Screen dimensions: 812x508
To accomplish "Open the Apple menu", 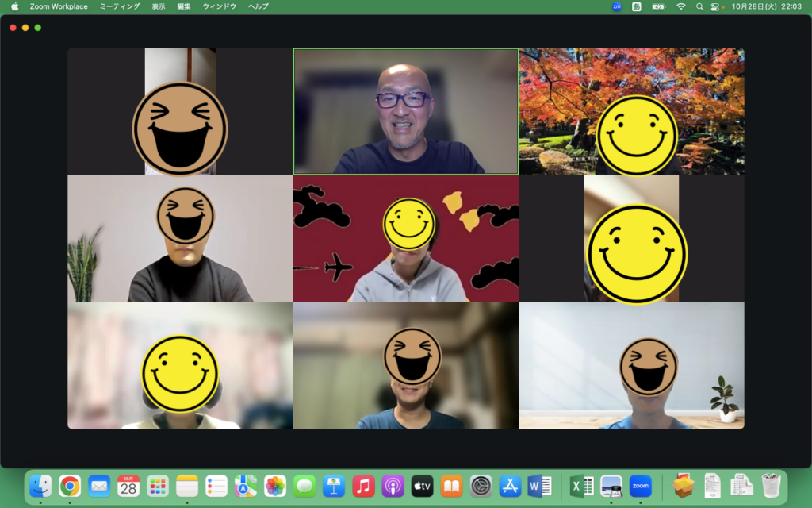I will [x=14, y=6].
